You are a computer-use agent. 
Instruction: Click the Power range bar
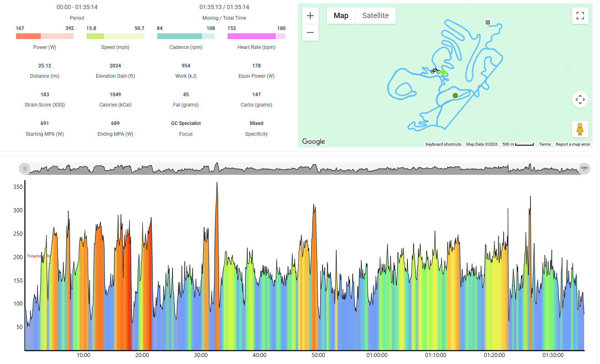pyautogui.click(x=45, y=36)
